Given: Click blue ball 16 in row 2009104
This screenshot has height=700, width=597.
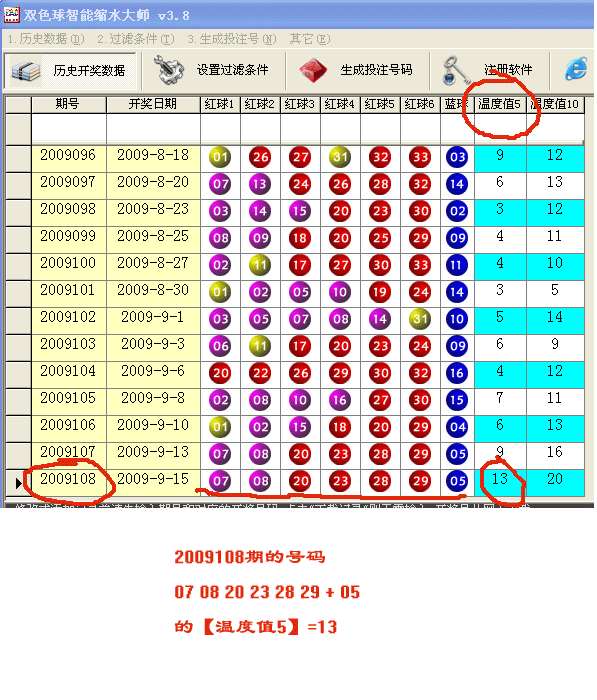Looking at the screenshot, I should (x=457, y=373).
